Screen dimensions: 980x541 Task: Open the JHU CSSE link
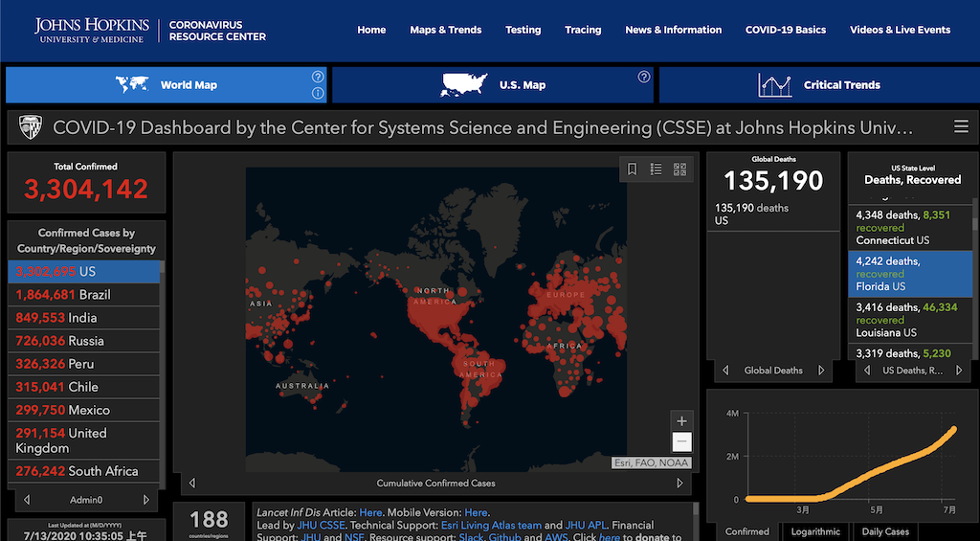coord(321,526)
